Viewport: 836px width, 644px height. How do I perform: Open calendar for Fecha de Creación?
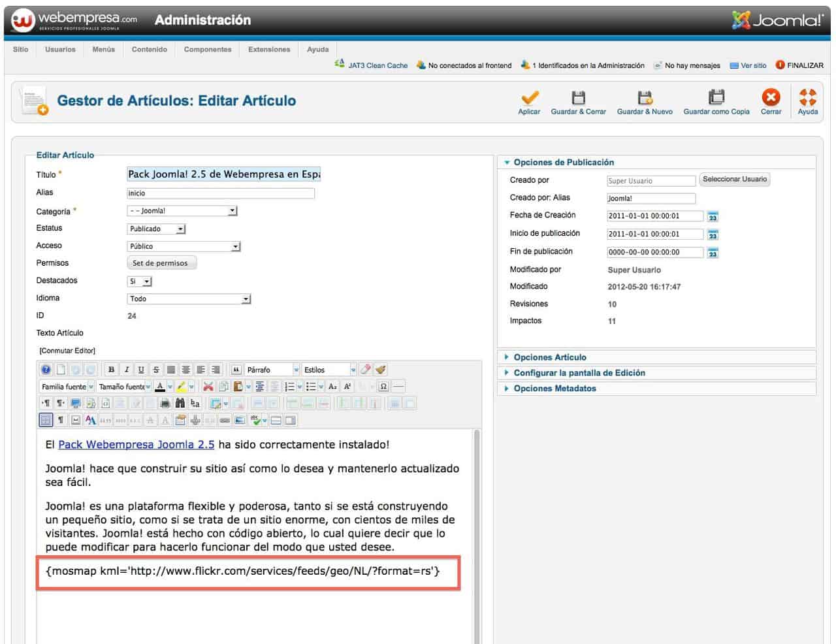point(713,217)
